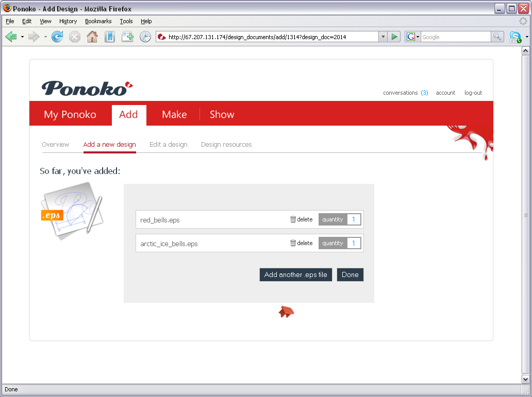Click the vertical scrollbar thumb

[525, 215]
